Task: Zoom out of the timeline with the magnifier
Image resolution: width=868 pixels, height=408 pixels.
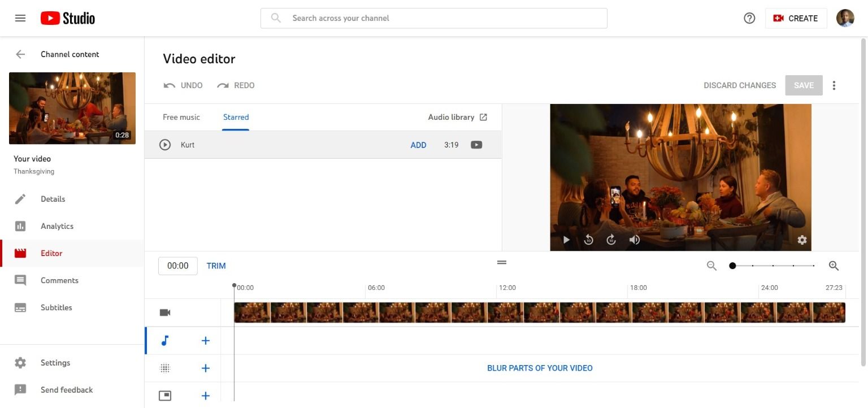Action: [x=711, y=266]
